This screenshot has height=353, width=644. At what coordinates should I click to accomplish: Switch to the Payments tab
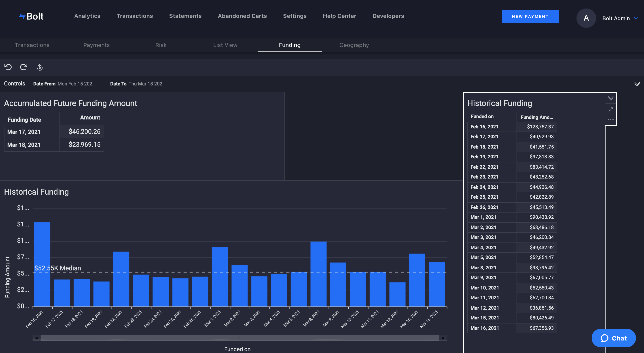[97, 45]
